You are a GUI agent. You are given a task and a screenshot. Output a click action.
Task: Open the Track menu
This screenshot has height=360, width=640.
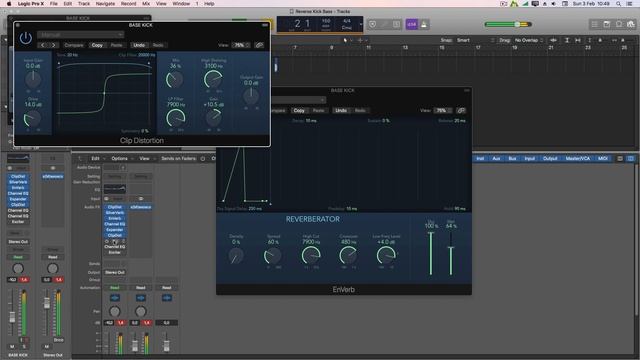[84, 4]
